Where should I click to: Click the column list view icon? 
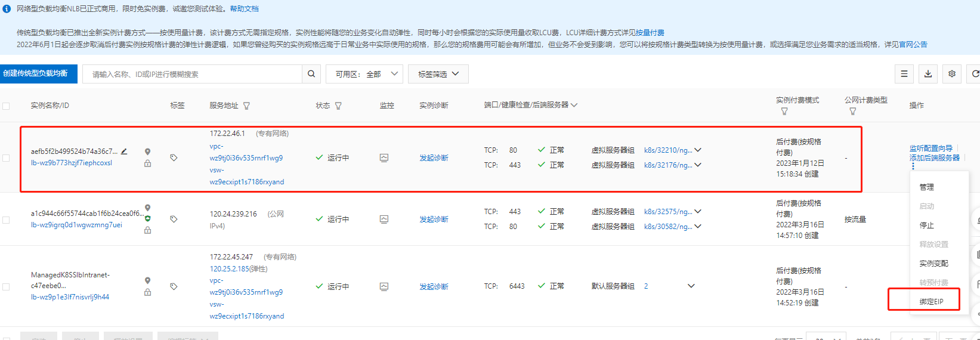pyautogui.click(x=904, y=74)
